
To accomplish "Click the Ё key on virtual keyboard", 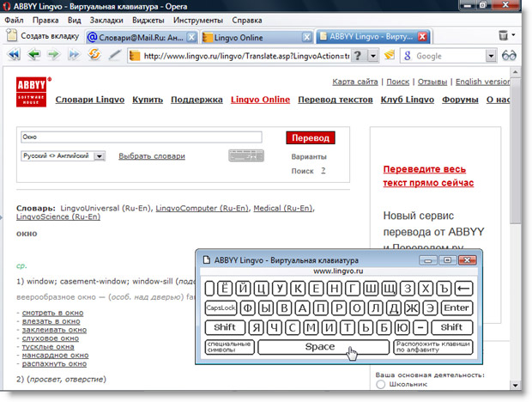I will (x=225, y=289).
